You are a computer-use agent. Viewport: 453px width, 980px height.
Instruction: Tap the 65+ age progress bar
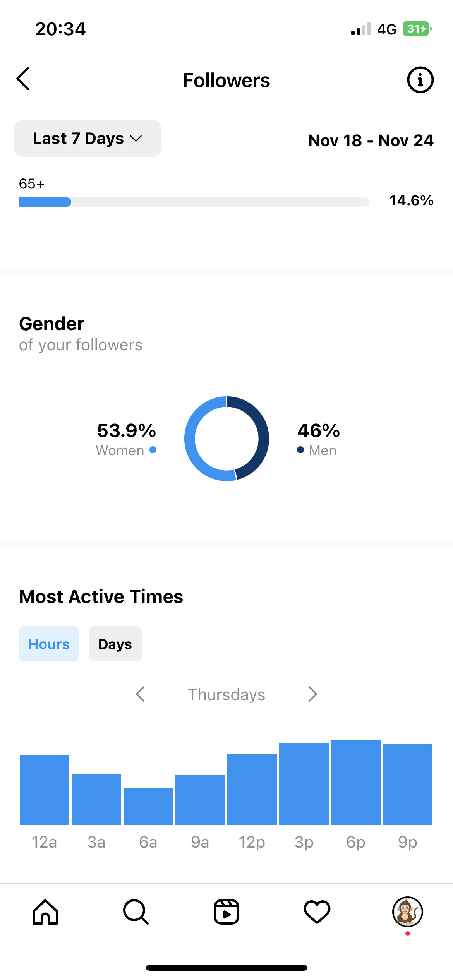tap(194, 202)
